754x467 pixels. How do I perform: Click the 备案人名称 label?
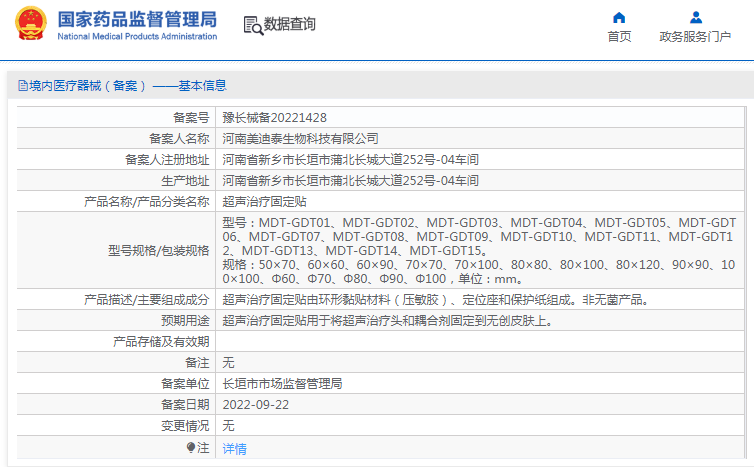pos(179,139)
